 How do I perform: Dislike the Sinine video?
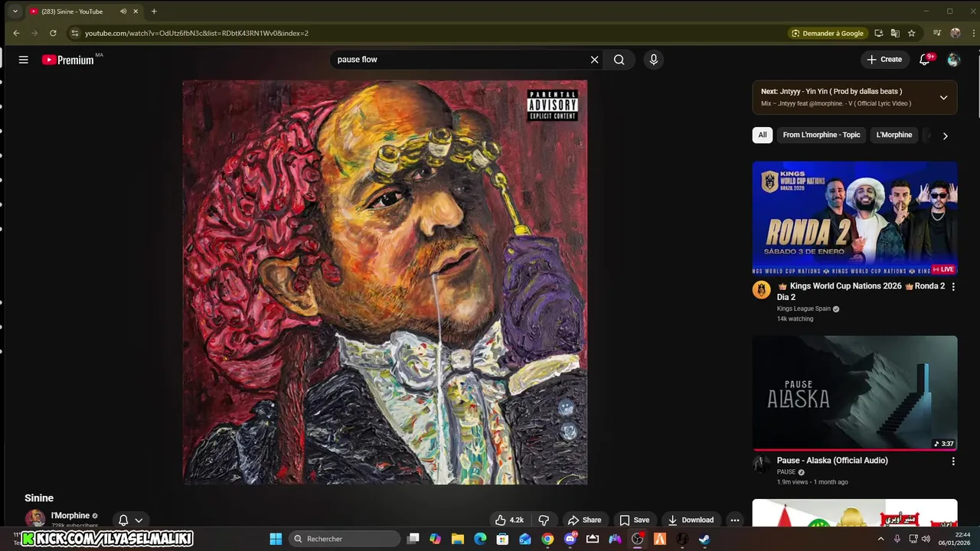pyautogui.click(x=544, y=520)
